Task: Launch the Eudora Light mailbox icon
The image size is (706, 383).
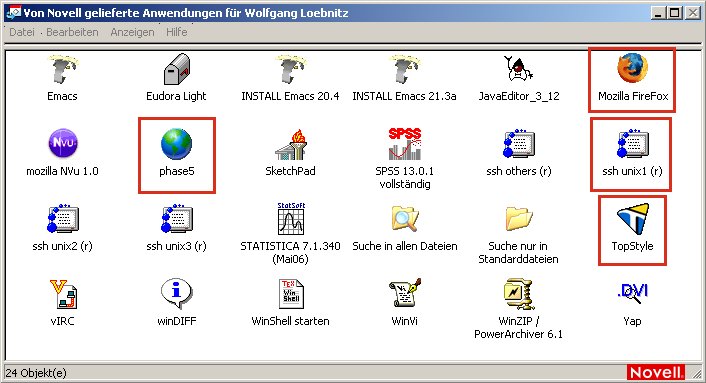Action: click(176, 69)
